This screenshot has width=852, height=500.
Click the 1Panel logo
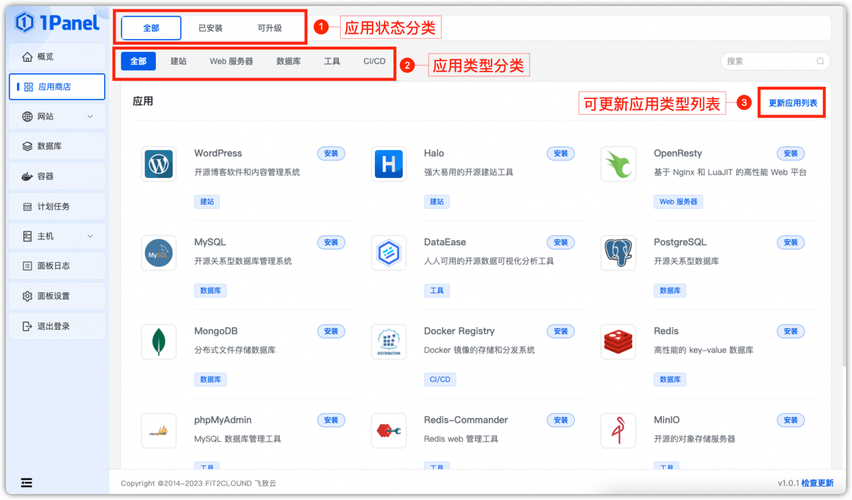coord(57,22)
